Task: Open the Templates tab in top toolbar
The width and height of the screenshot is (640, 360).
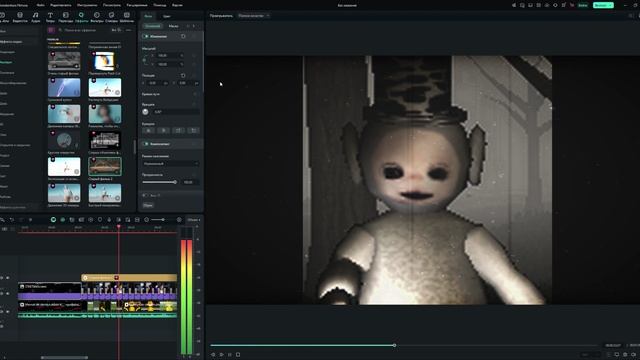Action: [x=127, y=17]
